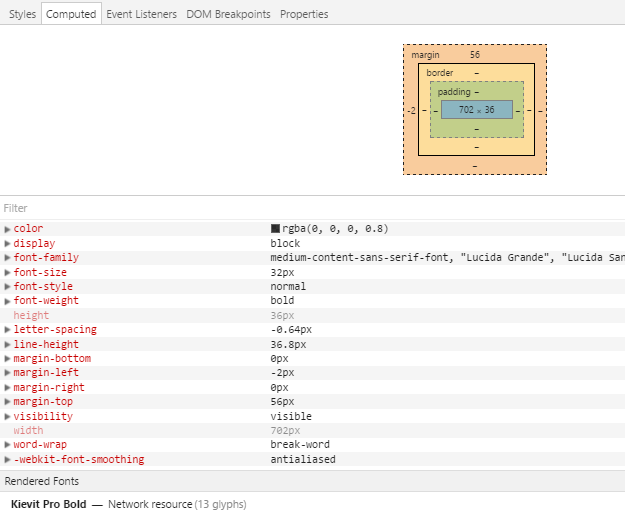This screenshot has width=625, height=517.
Task: Click the Filter input field
Action: coord(300,208)
